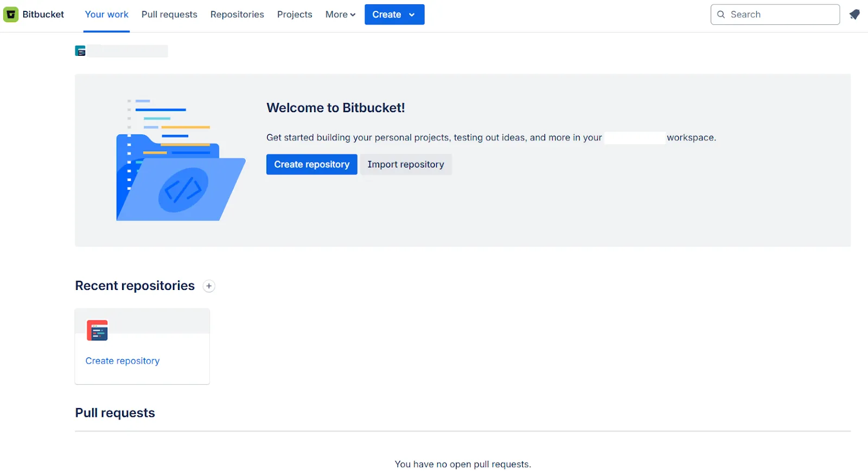Click the magnifier icon in Search box
Screen dimensions: 868x471
pyautogui.click(x=721, y=15)
